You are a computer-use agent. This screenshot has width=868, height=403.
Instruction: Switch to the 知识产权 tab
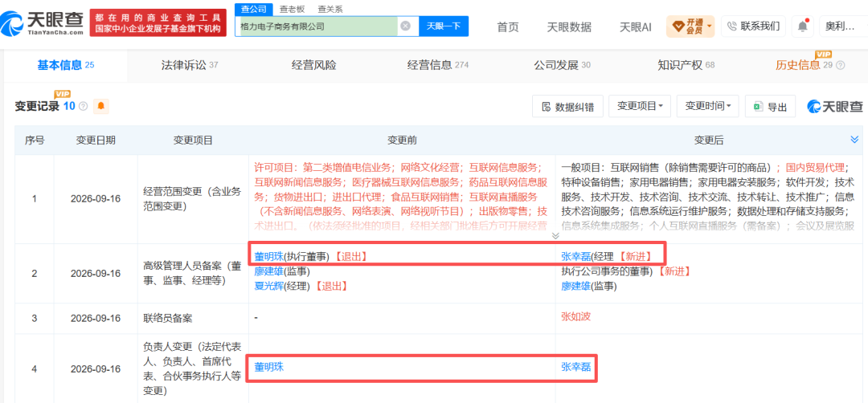pos(686,65)
